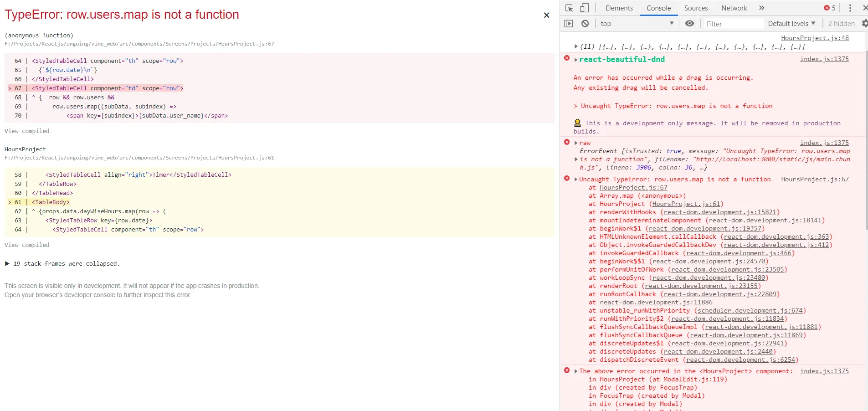Open react-dom.development.js:18141 link

click(x=765, y=220)
